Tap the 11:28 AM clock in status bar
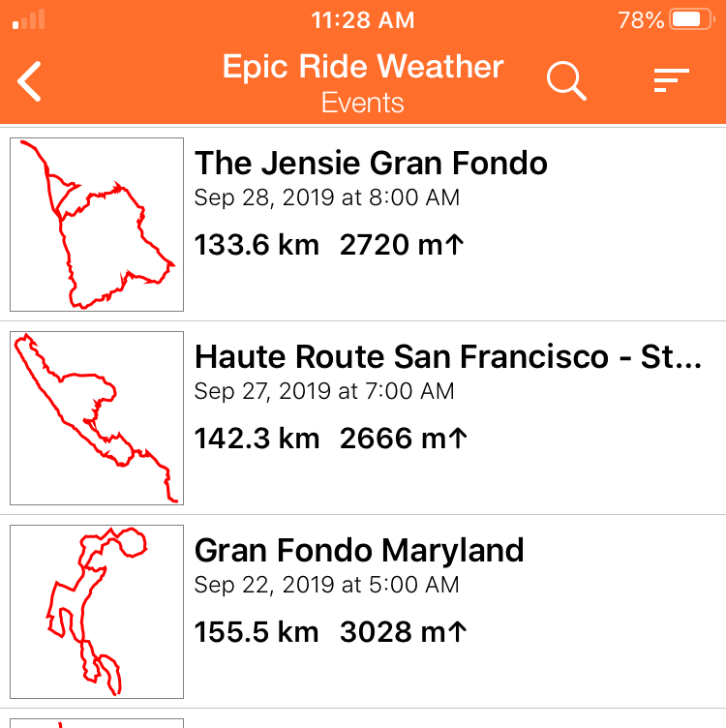Screen dimensions: 726x728 coord(363,20)
